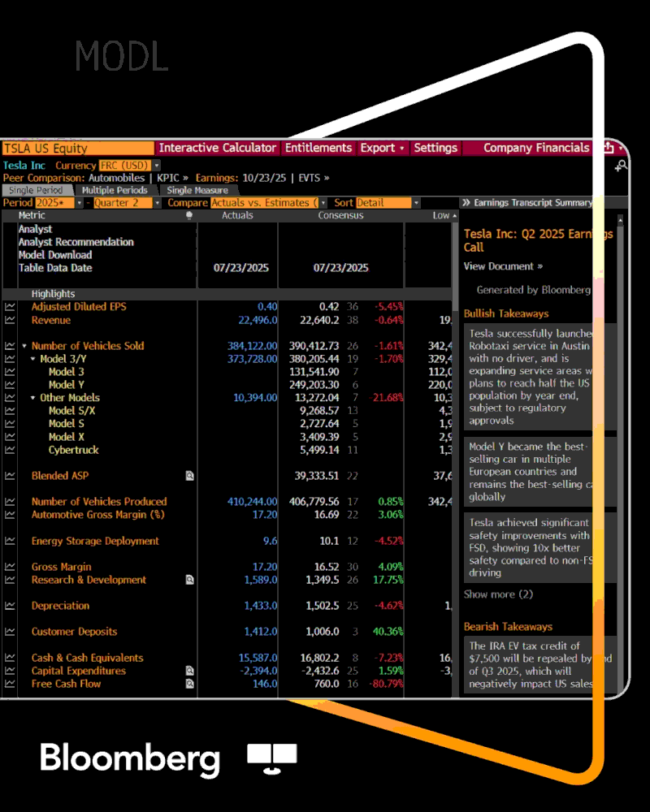
Task: Open chart icon for Free Cash Flow row
Action: 10,684
